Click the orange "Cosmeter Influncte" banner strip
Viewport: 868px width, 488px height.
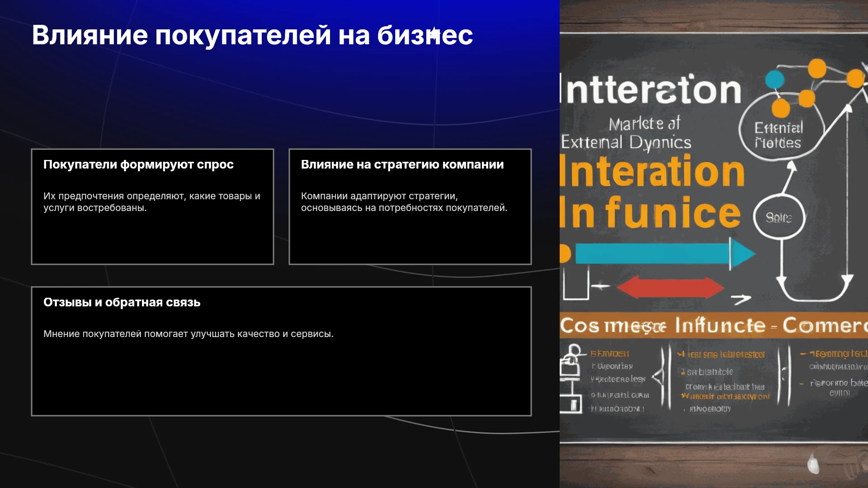click(713, 325)
